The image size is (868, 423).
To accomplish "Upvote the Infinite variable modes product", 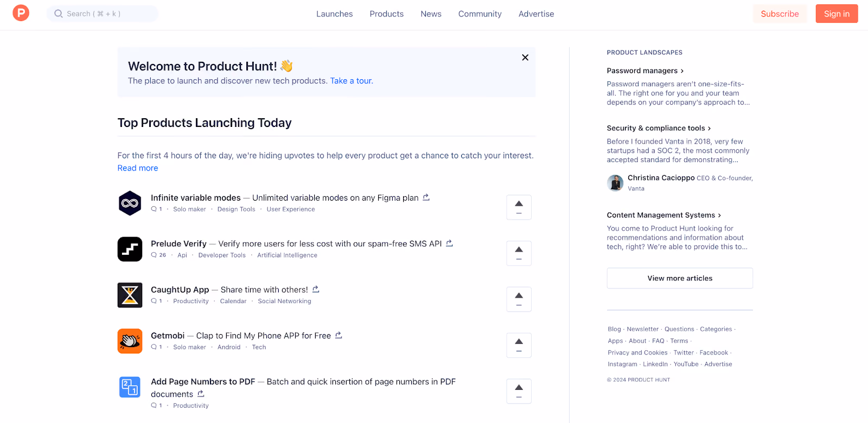I will (x=519, y=207).
